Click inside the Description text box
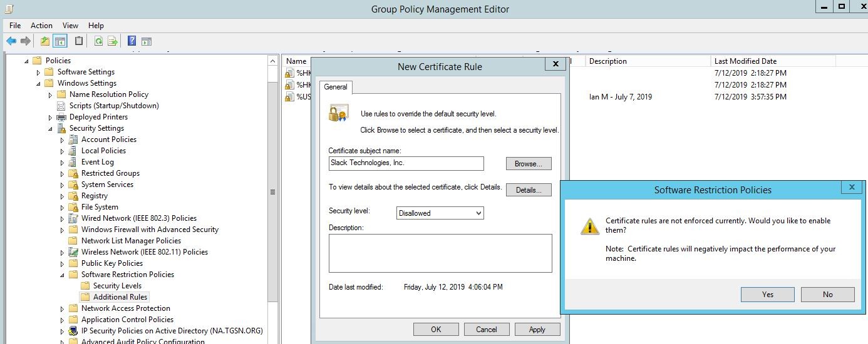The image size is (868, 344). point(440,253)
